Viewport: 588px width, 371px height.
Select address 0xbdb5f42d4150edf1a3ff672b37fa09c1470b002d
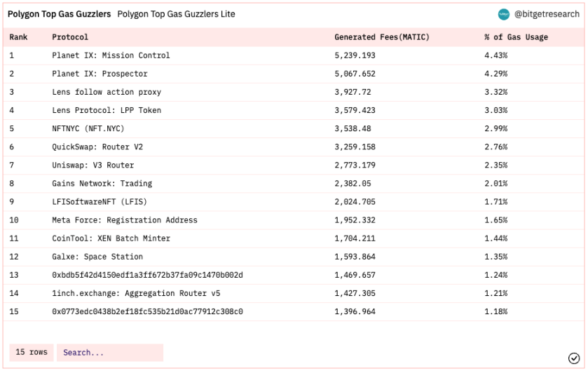(x=147, y=275)
